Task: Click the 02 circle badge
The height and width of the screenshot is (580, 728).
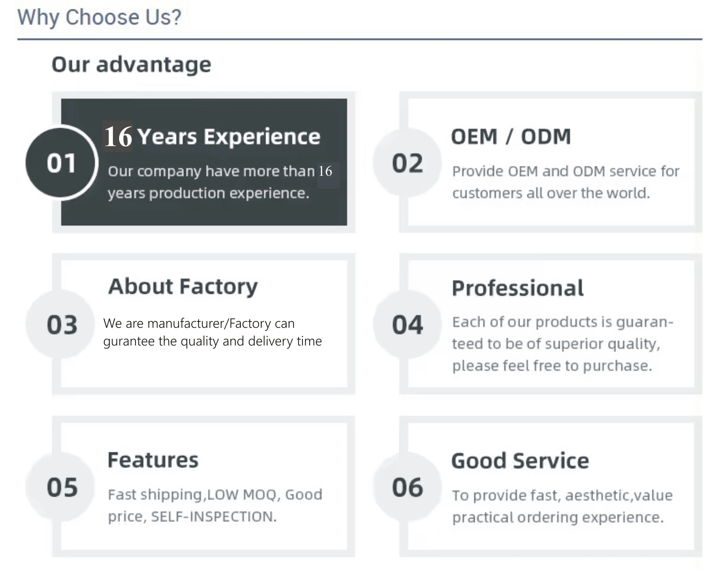Action: [x=407, y=163]
